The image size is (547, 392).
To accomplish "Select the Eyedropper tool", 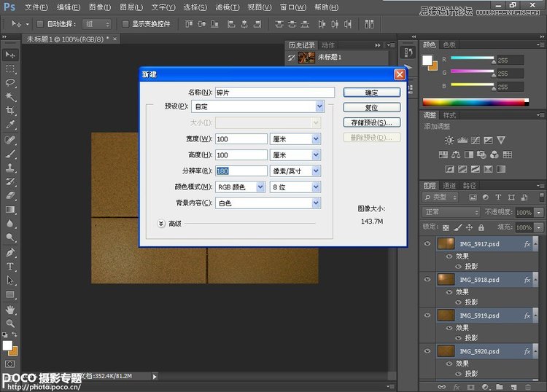I will [10, 125].
